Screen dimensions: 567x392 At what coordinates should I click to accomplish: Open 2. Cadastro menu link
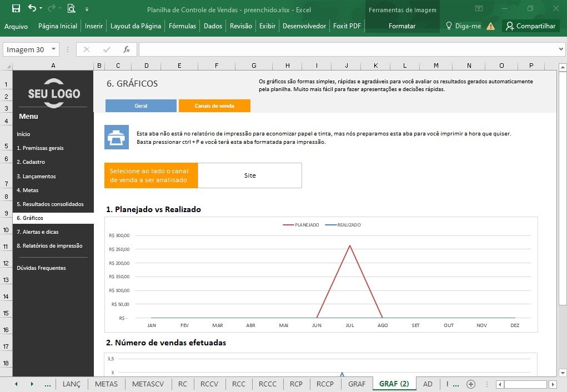point(31,162)
